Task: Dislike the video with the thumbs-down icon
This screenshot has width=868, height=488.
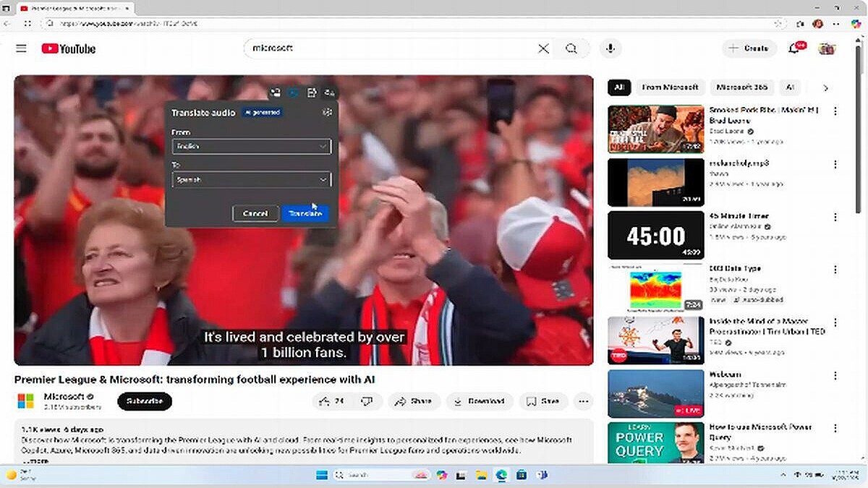Action: click(367, 401)
